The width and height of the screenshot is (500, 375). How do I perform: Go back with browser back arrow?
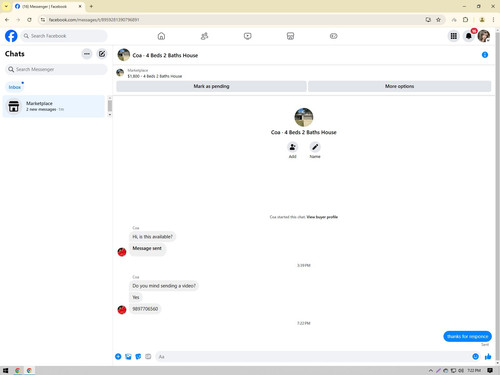[x=7, y=20]
